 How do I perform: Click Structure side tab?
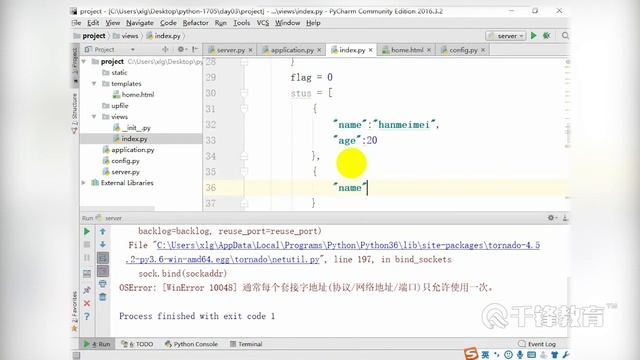[75, 113]
